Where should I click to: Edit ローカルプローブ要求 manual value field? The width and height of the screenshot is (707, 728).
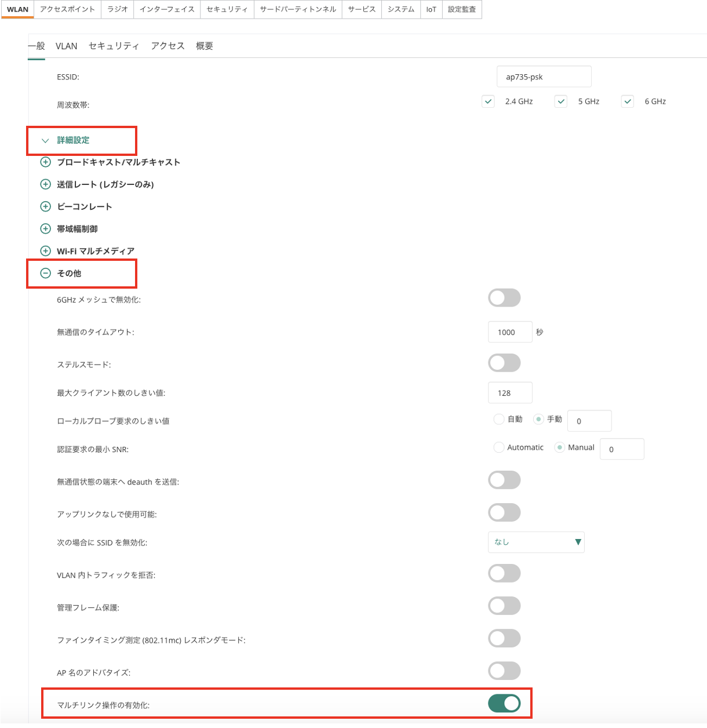589,421
